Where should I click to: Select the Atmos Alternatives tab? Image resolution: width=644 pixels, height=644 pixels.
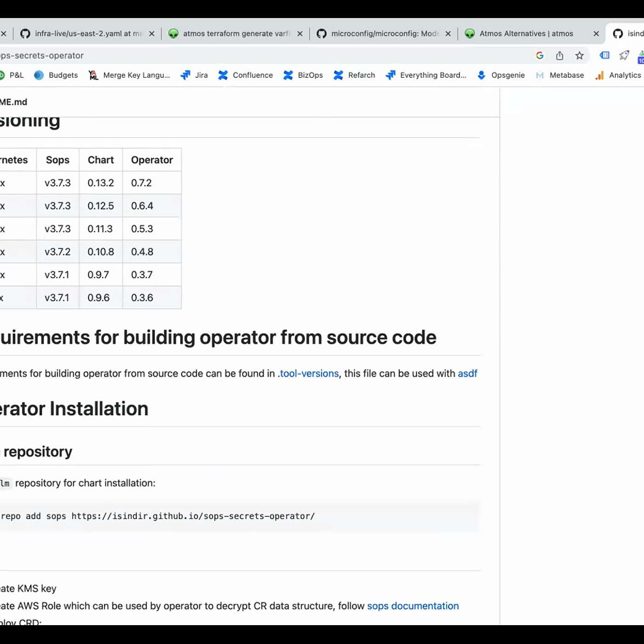coord(524,34)
